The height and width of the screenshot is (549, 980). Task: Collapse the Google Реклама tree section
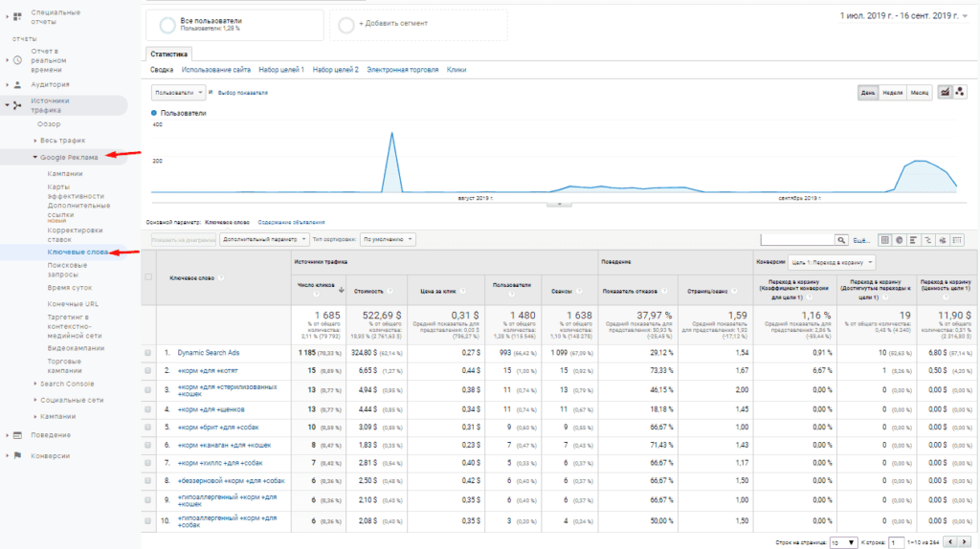tap(35, 157)
